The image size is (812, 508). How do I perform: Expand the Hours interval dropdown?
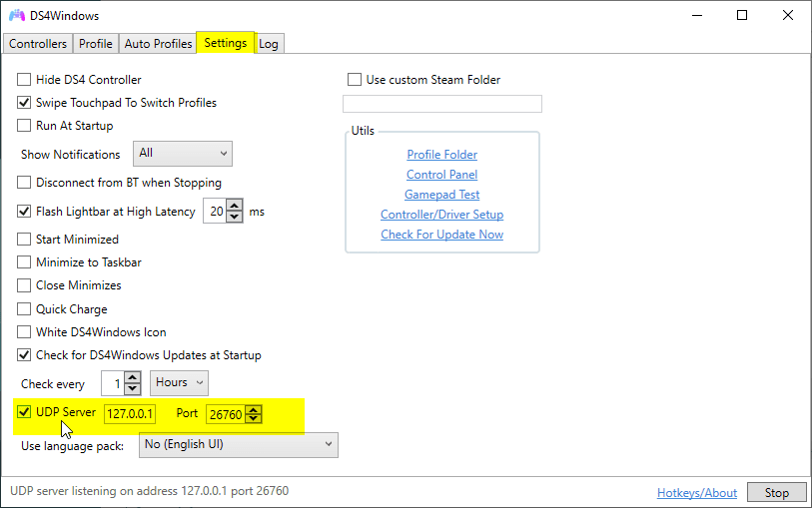(180, 382)
